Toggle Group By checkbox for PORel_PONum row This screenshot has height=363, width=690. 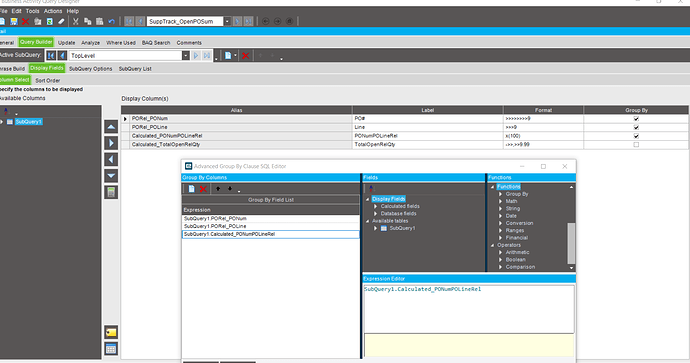click(x=636, y=119)
